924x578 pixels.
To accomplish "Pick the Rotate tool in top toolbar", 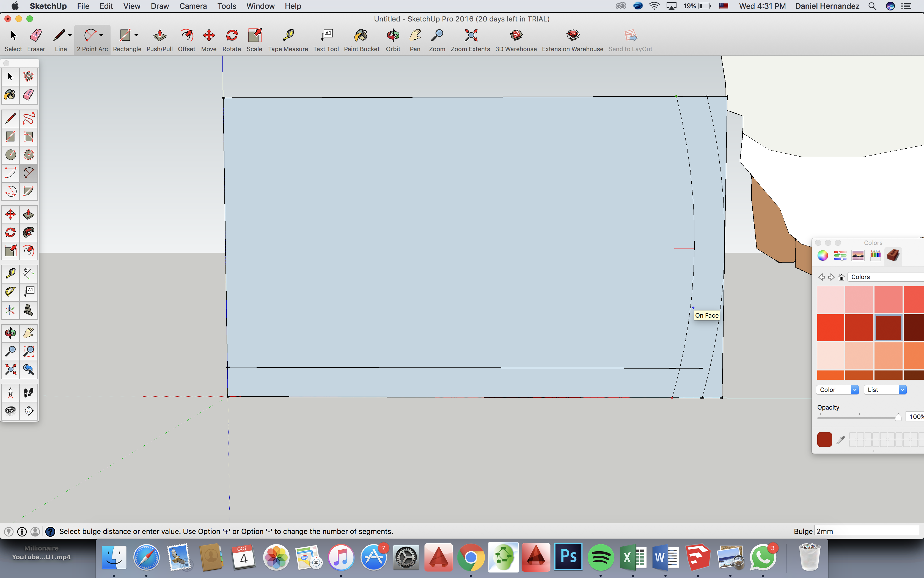I will tap(231, 40).
